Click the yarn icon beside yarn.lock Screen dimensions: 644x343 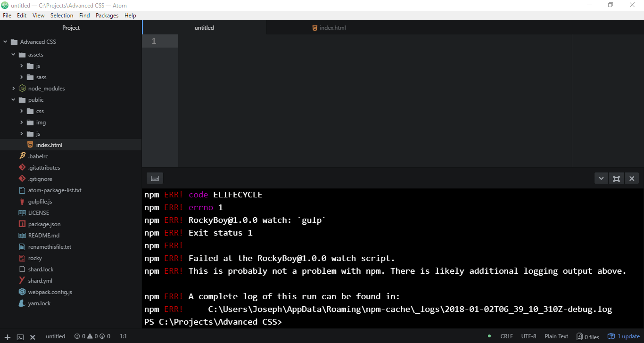tap(22, 303)
